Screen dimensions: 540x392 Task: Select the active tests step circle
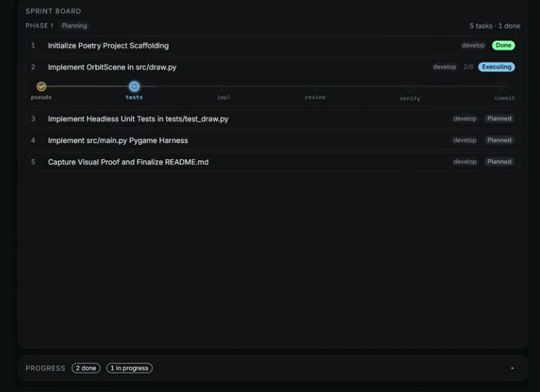point(134,87)
